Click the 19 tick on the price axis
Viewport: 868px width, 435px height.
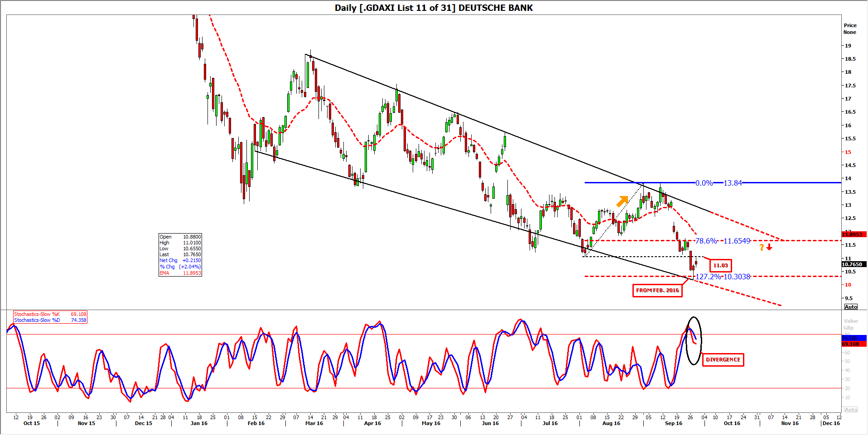click(x=848, y=46)
